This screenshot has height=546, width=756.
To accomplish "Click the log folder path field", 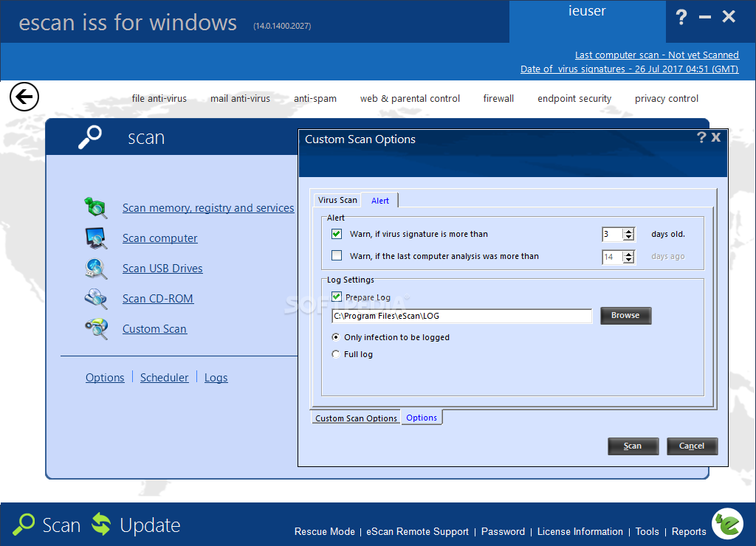I will click(462, 316).
